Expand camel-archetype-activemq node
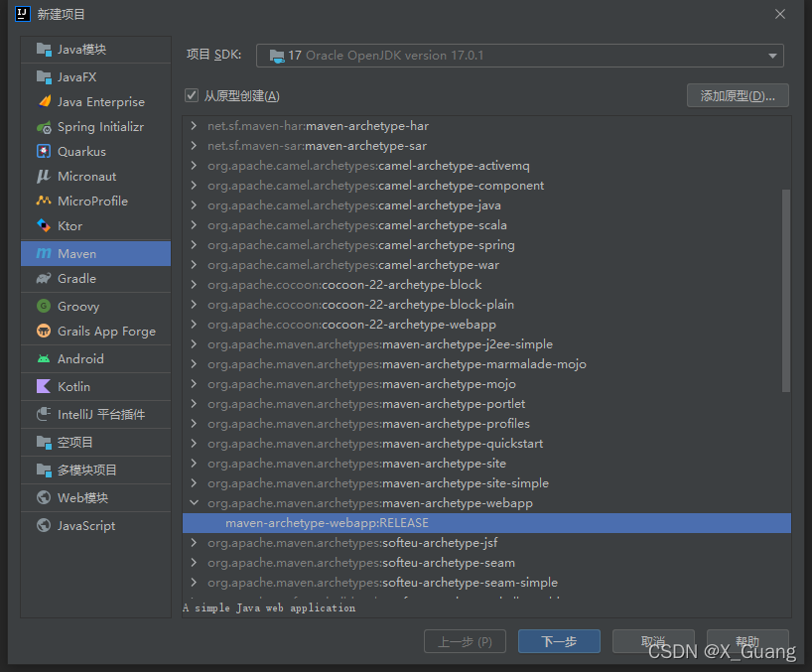Image resolution: width=812 pixels, height=672 pixels. (194, 166)
